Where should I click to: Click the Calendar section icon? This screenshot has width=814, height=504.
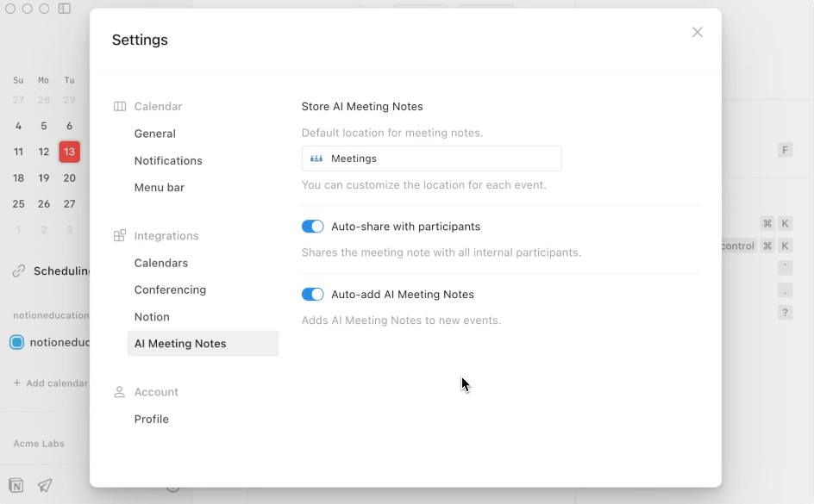(x=119, y=106)
